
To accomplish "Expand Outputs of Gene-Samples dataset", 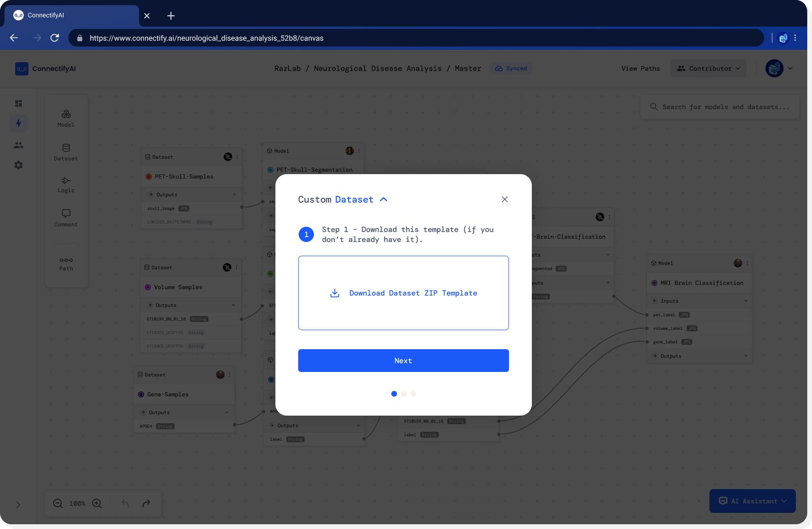I will point(227,412).
